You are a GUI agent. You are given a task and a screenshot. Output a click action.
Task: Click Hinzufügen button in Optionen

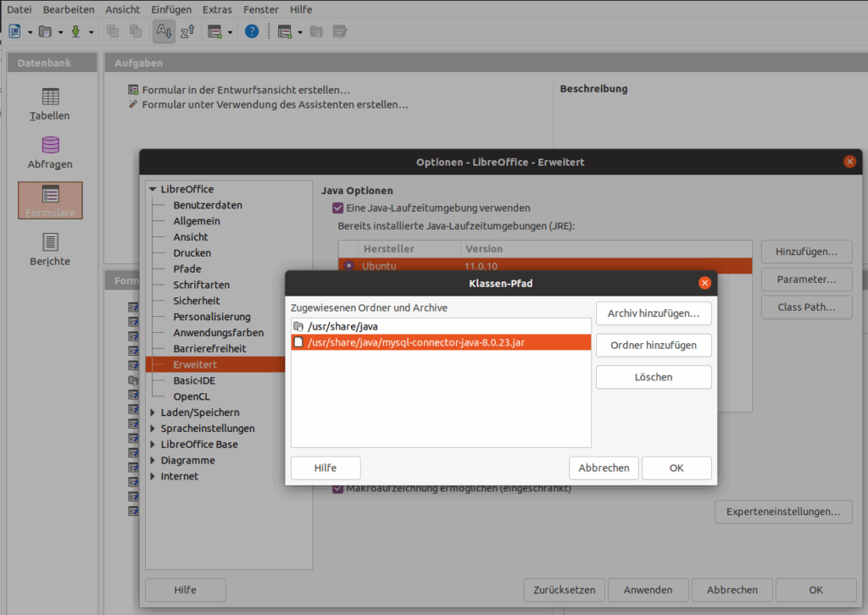[807, 252]
